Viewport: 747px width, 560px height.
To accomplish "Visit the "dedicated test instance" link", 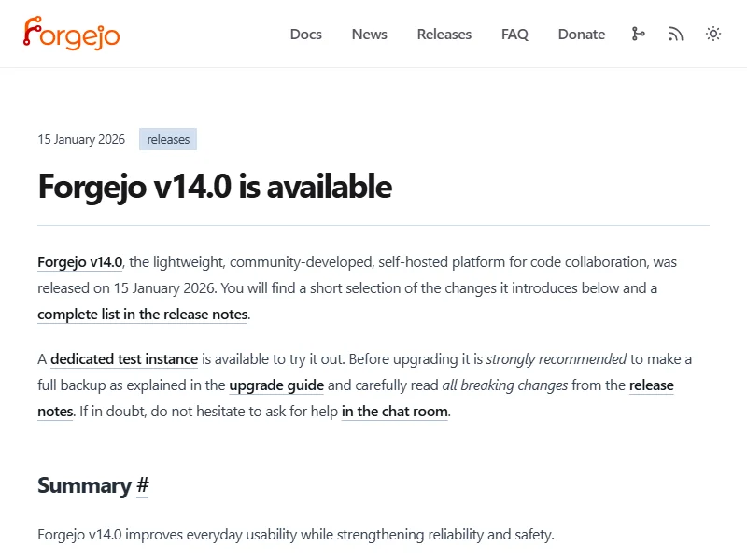I will click(x=124, y=359).
